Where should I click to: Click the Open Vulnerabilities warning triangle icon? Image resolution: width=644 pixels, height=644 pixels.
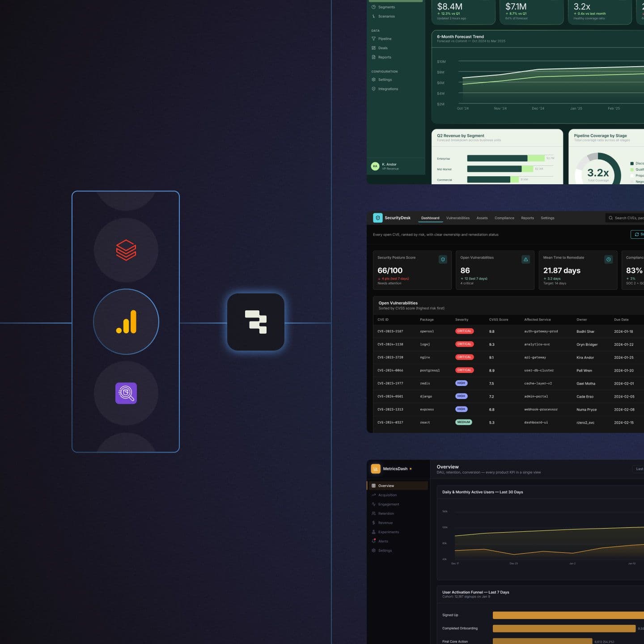526,259
